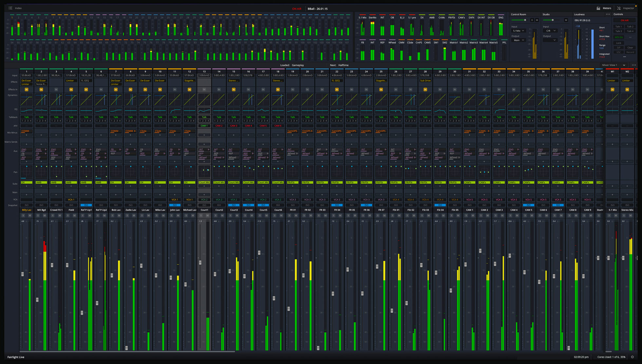
Task: Open Dynamics graph on Billy Lav channel
Action: [x=27, y=100]
